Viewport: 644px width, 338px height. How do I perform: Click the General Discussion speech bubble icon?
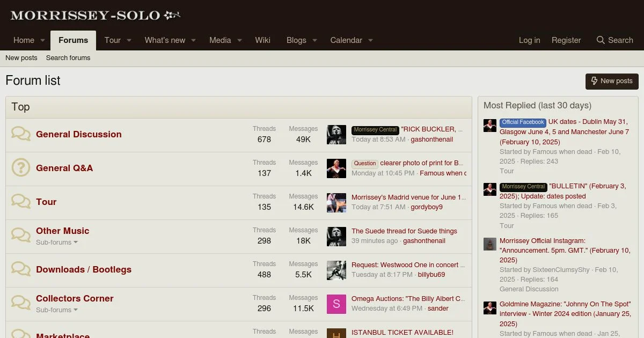(21, 134)
